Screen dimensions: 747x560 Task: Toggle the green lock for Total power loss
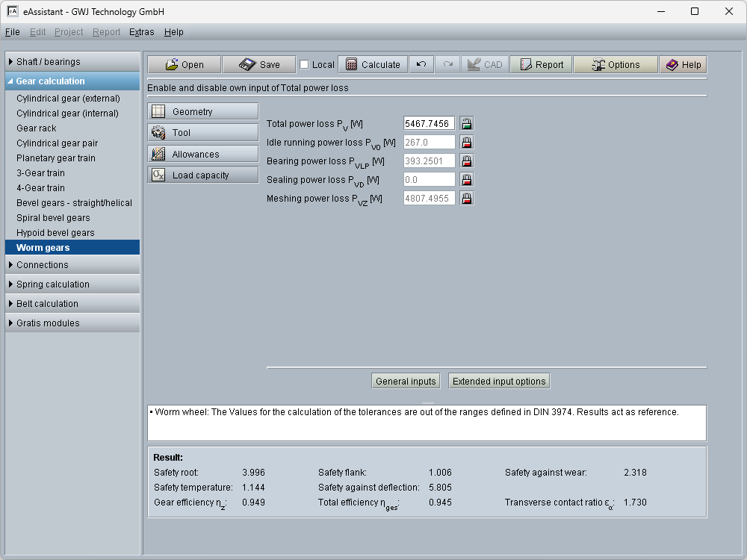pyautogui.click(x=466, y=124)
